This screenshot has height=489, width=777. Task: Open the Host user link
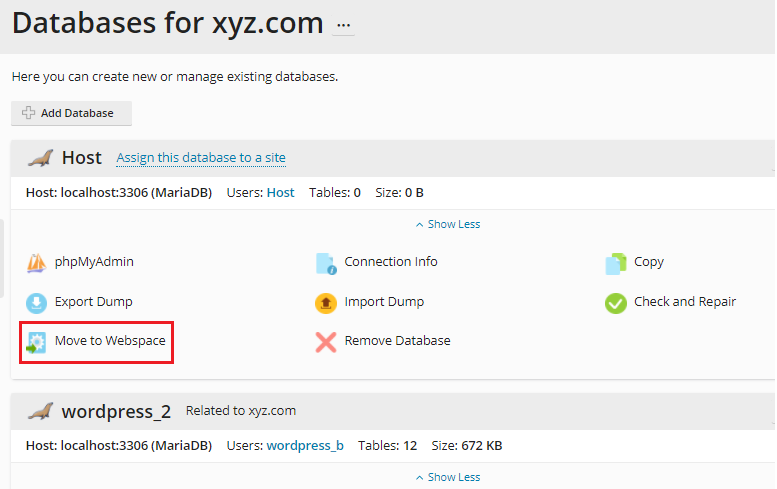(280, 192)
